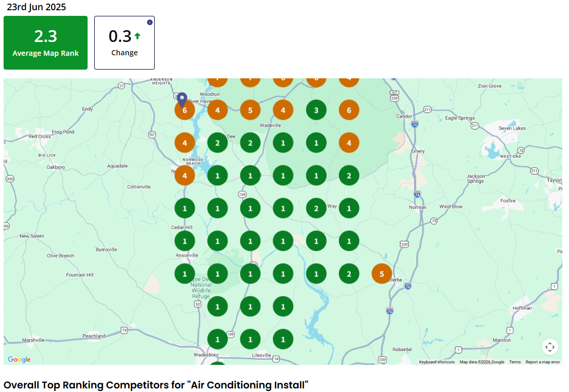The image size is (569, 392).
Task: Open the map pan control arrows icon
Action: point(550,347)
